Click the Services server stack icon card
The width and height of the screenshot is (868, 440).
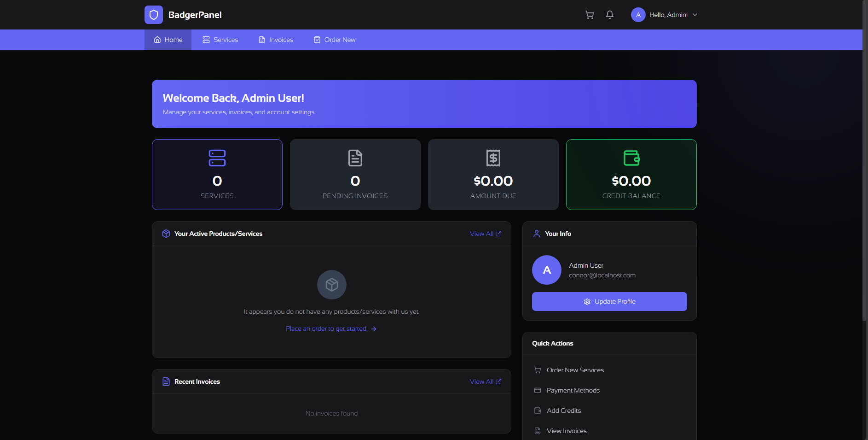pyautogui.click(x=217, y=158)
